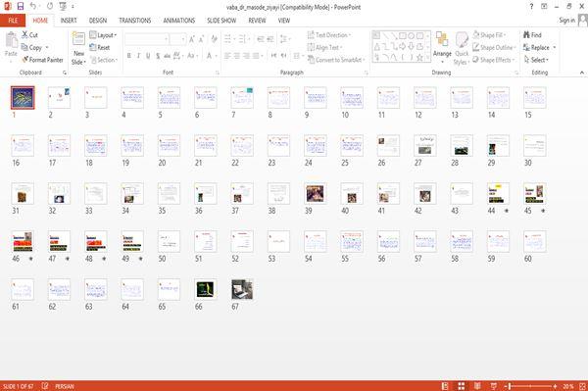
Task: Switch to the DESIGN tab
Action: 98,21
